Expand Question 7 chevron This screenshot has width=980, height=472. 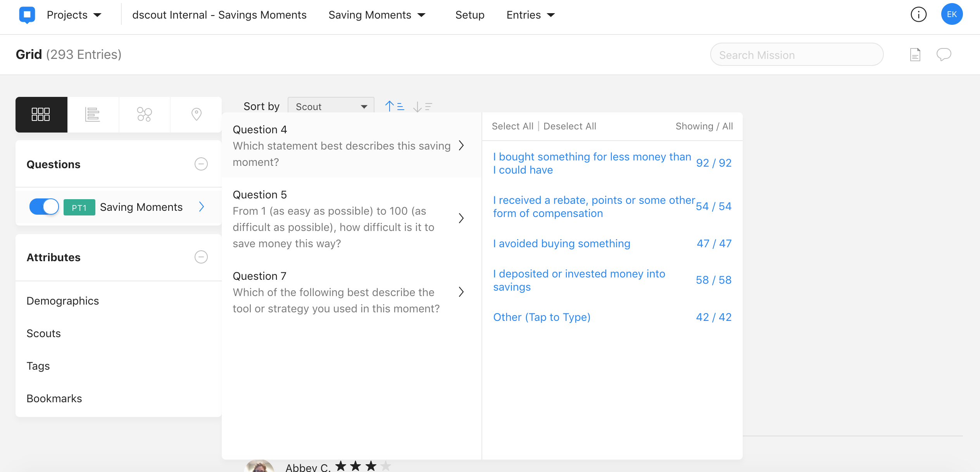[x=461, y=292]
